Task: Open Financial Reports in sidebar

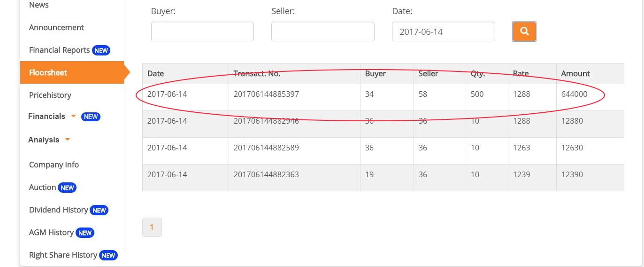Action: [x=59, y=50]
